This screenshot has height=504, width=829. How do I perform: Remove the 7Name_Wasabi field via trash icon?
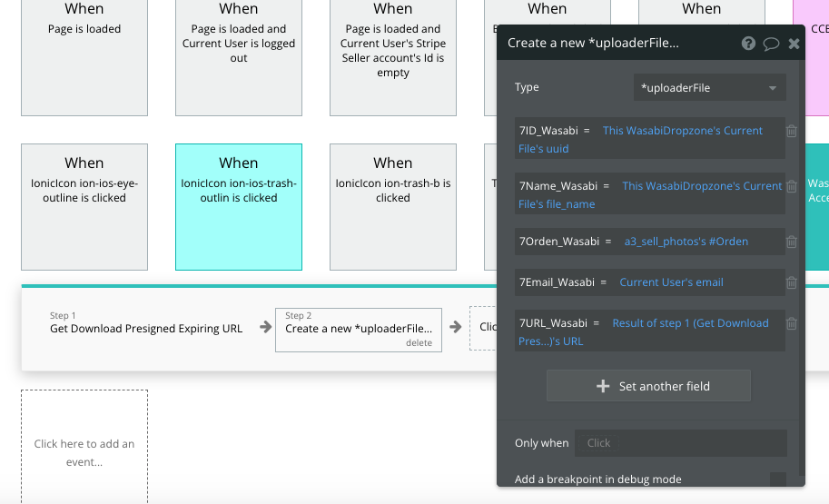click(x=792, y=186)
